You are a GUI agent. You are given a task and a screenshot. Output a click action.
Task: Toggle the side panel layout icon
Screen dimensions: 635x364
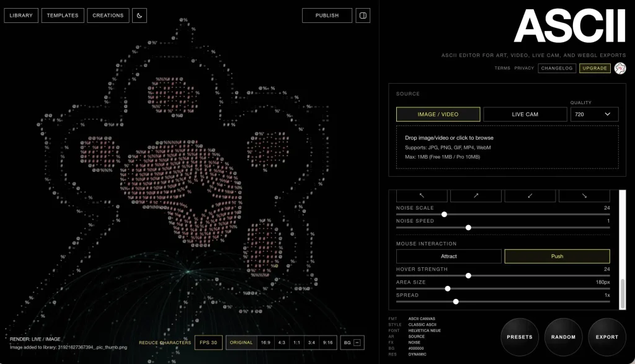coord(363,16)
